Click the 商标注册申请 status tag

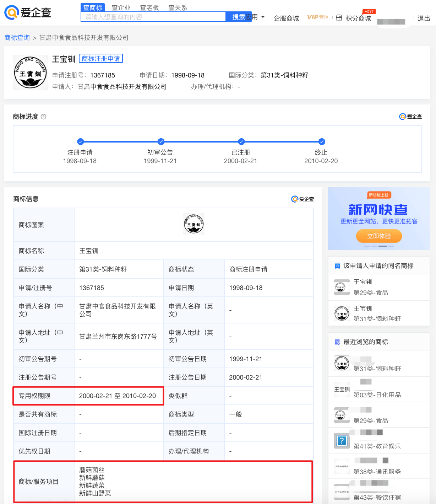101,58
